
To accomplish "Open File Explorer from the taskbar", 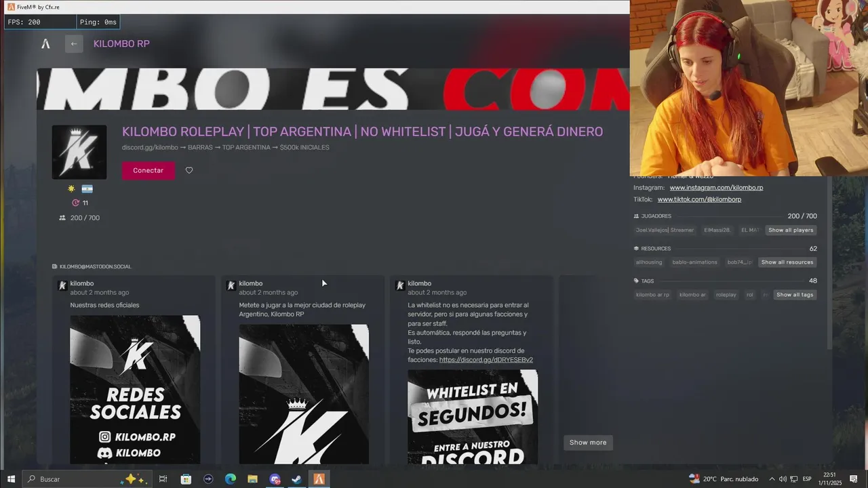I will click(252, 479).
